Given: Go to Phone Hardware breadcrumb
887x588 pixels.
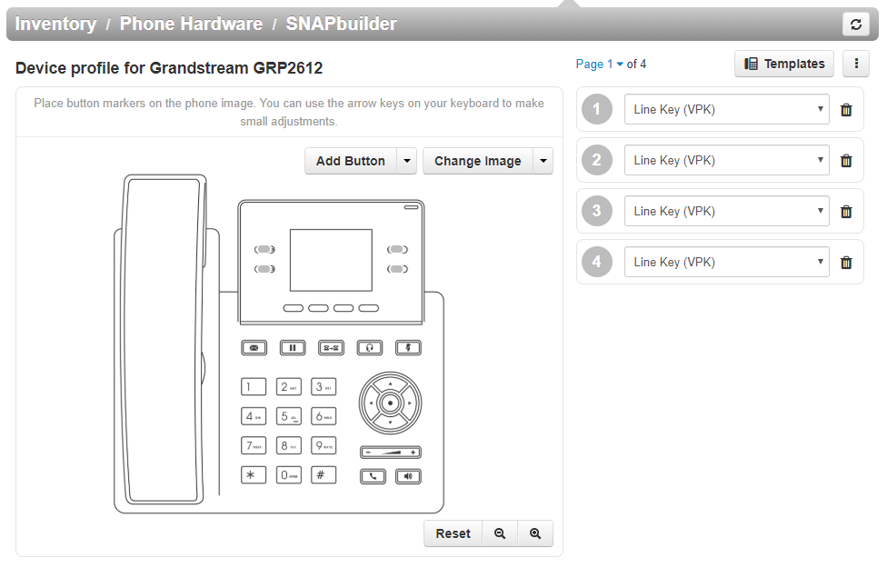Looking at the screenshot, I should pos(191,24).
